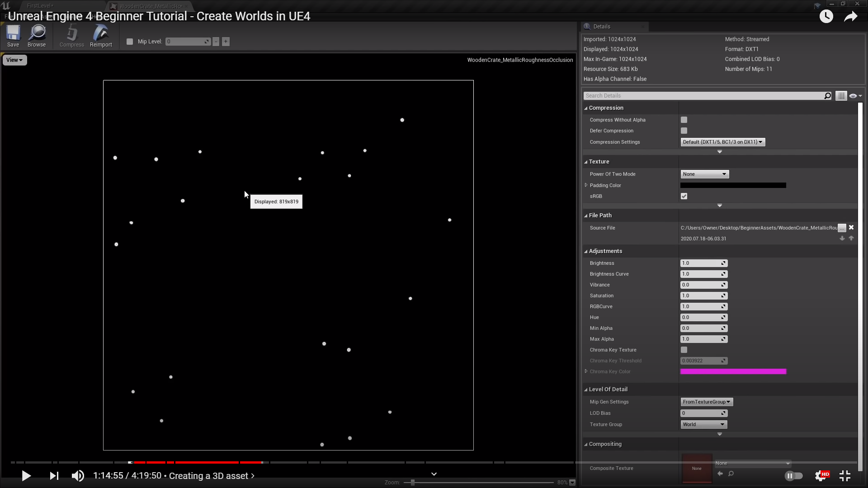This screenshot has width=868, height=488.
Task: Click the Watch later clock icon
Action: tap(826, 17)
